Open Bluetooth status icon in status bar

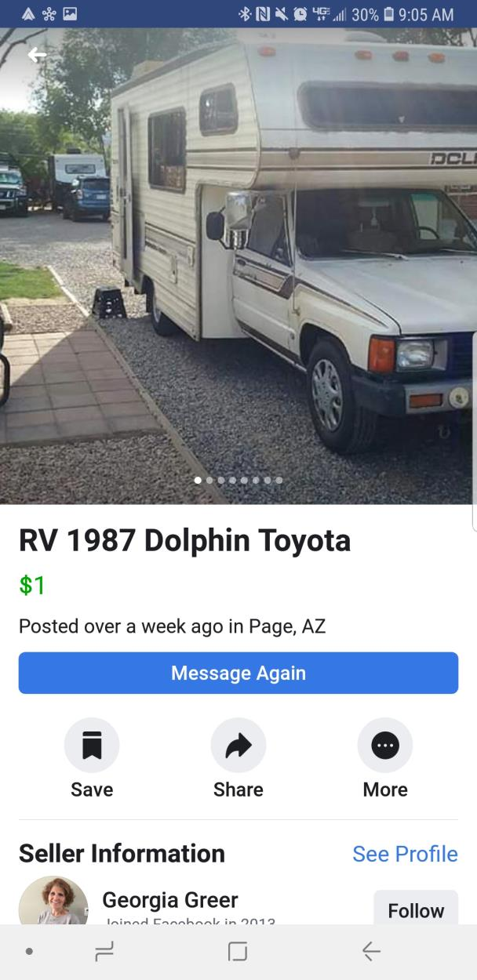point(245,14)
